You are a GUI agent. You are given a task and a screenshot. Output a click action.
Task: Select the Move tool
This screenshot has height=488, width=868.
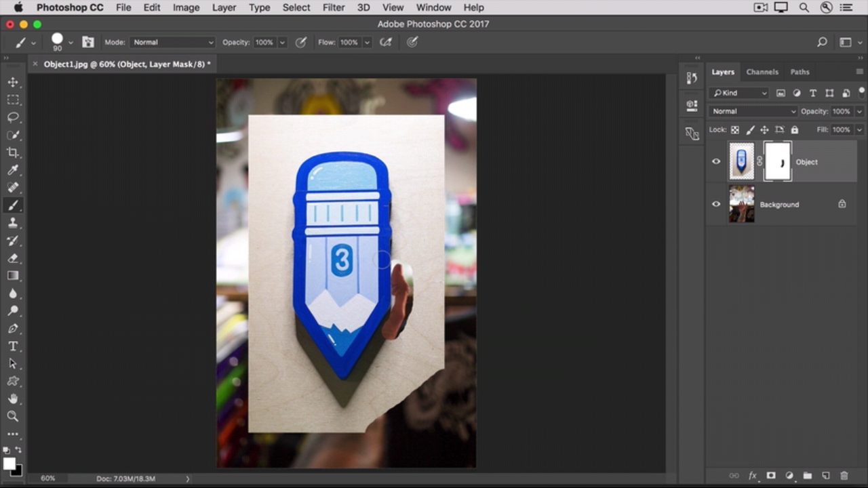click(13, 82)
